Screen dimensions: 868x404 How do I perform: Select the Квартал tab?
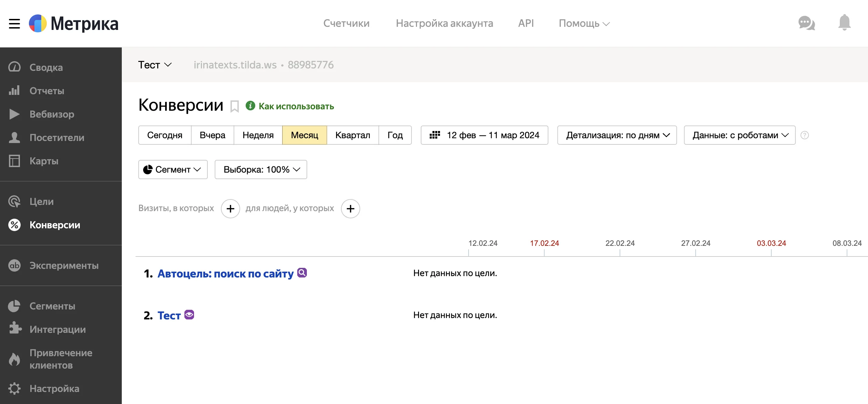353,135
